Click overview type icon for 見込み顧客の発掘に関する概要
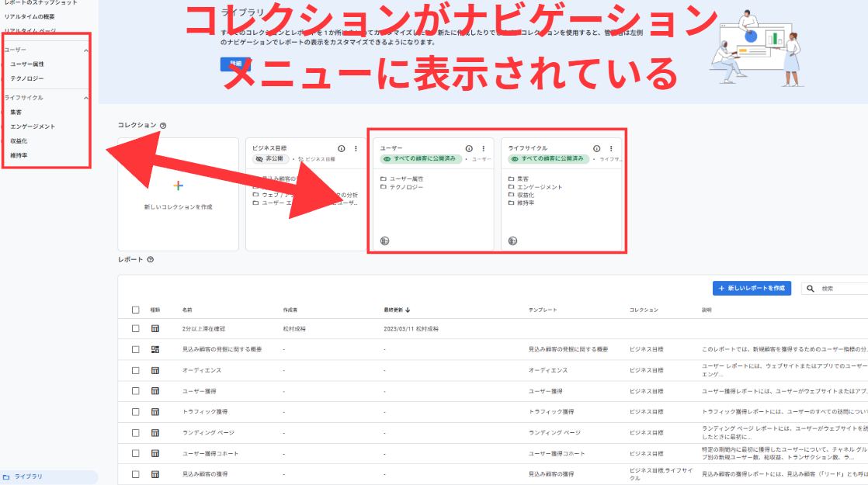The width and height of the screenshot is (868, 485). (155, 349)
